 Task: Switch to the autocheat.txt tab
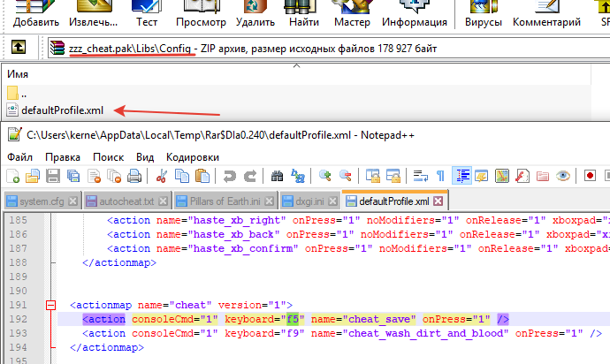tap(120, 201)
